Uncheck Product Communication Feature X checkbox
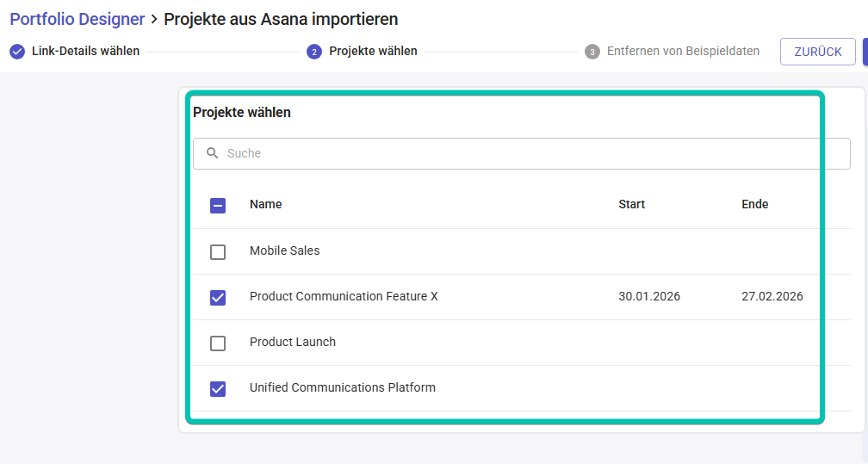 pyautogui.click(x=218, y=297)
